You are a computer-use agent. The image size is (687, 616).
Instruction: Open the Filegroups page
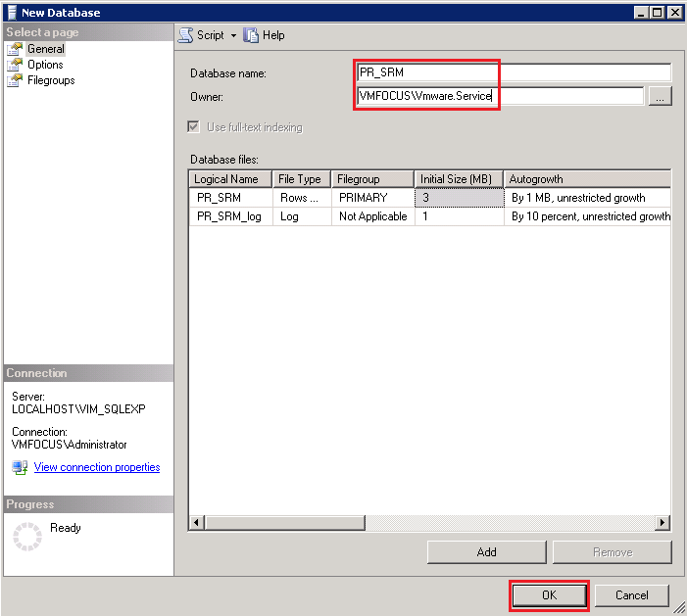click(51, 80)
